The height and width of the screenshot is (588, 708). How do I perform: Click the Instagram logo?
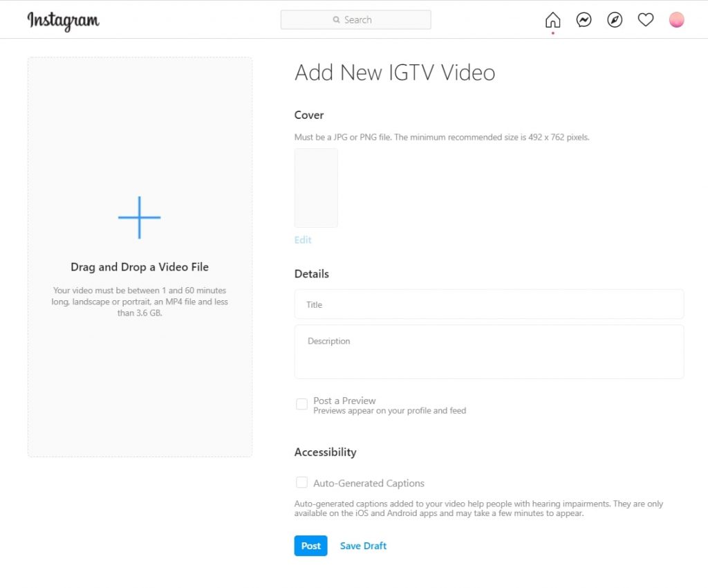(63, 20)
